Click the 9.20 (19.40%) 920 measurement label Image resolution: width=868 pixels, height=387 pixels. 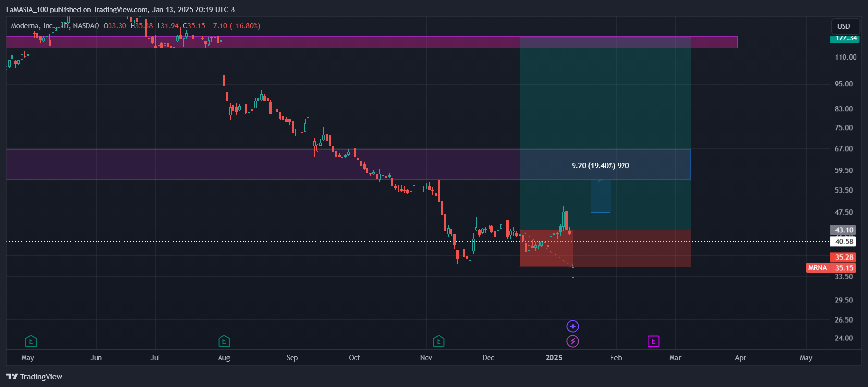[x=600, y=166]
